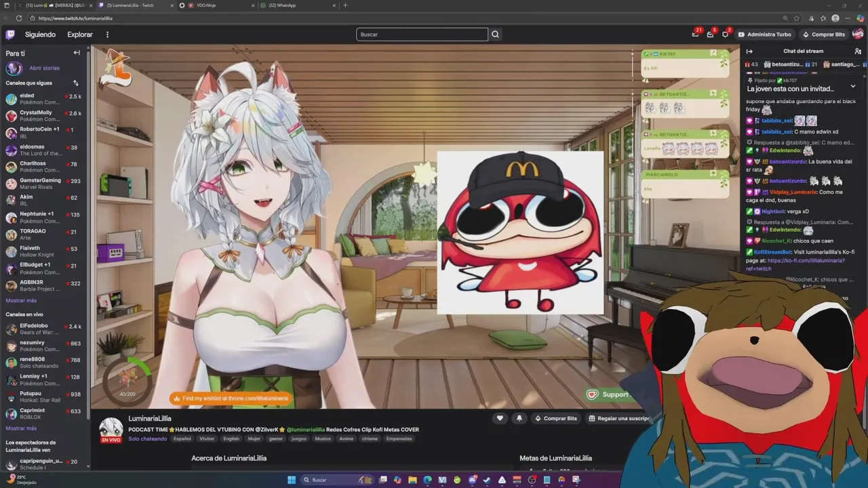This screenshot has height=488, width=868.
Task: Reload the browser page
Action: (x=18, y=18)
